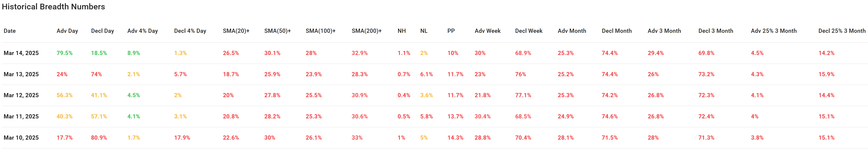Click the Mar 12, 2025 date cell
The image size is (868, 150).
pyautogui.click(x=21, y=95)
